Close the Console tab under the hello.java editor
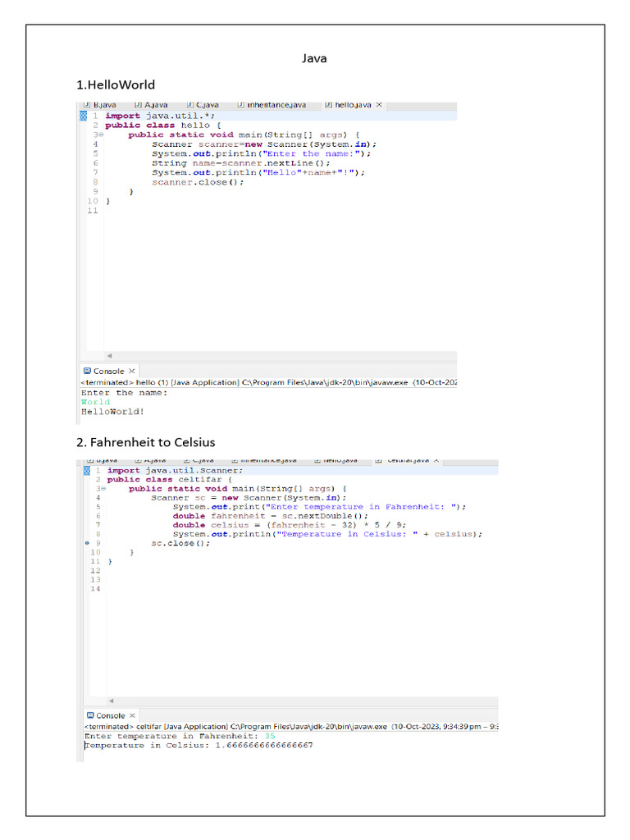The image size is (630, 840). pyautogui.click(x=132, y=371)
